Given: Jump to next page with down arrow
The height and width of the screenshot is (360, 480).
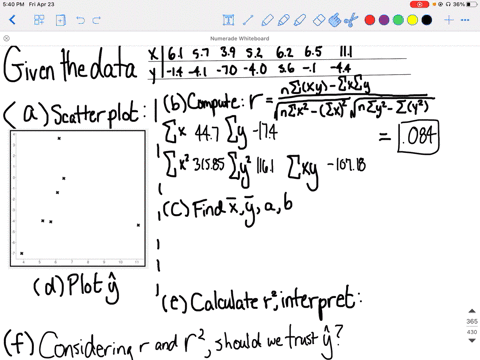Looking at the screenshot, I should click(x=472, y=341).
